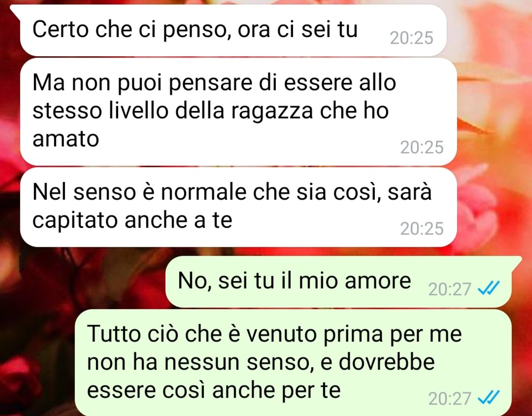
Task: Click "stesso livello della ragazza" text line
Action: 172,111
